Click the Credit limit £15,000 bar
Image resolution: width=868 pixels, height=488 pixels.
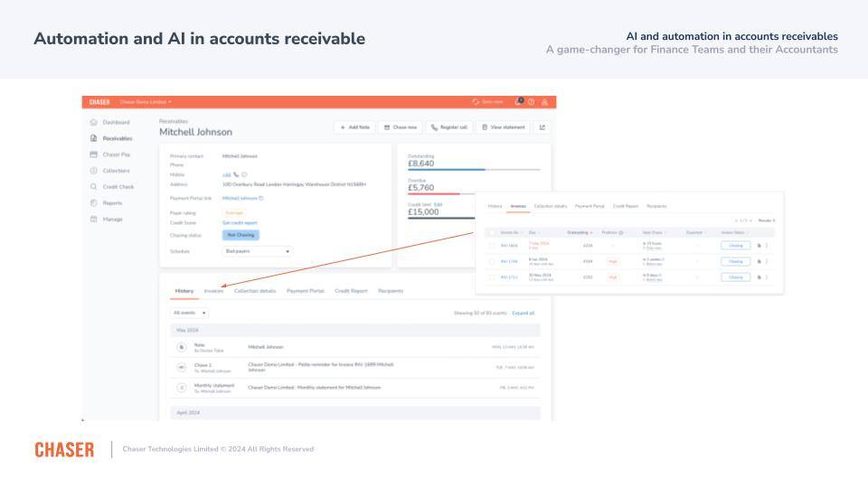442,218
